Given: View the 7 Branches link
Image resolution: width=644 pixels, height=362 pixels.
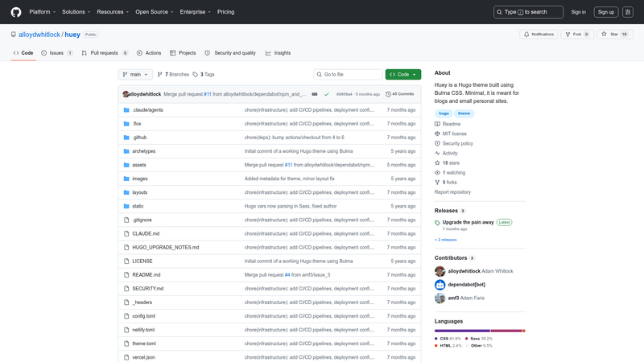Looking at the screenshot, I should (x=173, y=74).
